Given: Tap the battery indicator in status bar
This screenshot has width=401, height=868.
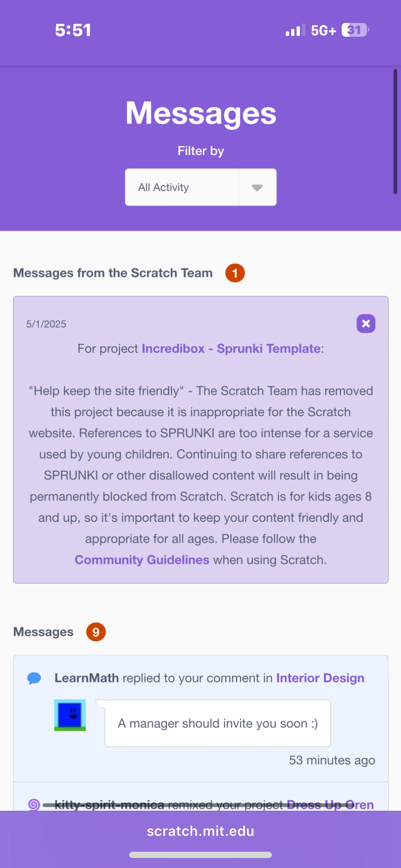Looking at the screenshot, I should [x=355, y=30].
